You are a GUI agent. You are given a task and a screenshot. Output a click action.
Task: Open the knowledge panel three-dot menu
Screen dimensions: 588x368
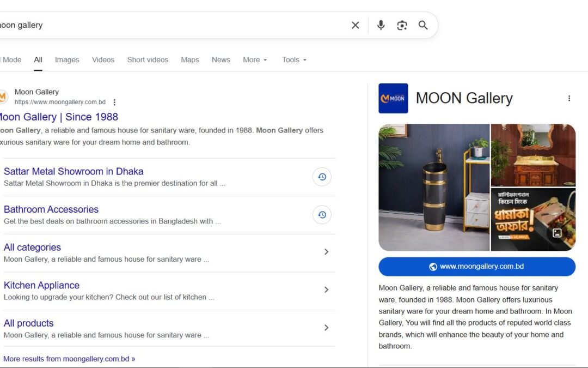[569, 98]
